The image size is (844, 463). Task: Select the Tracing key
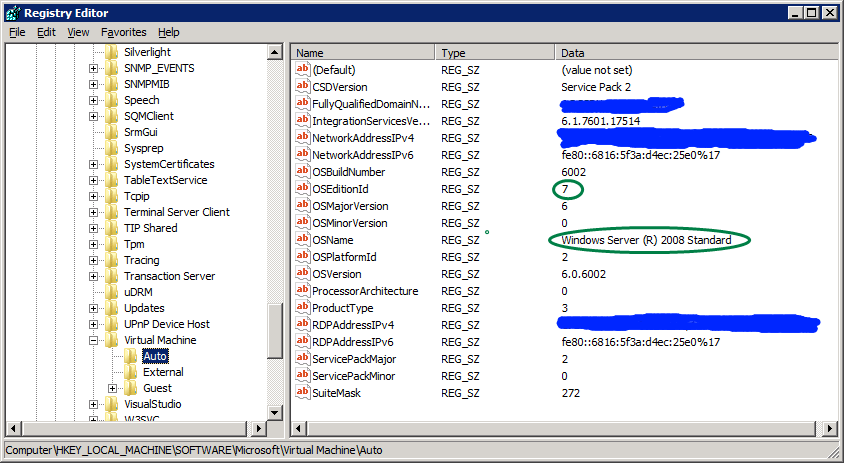pyautogui.click(x=142, y=260)
